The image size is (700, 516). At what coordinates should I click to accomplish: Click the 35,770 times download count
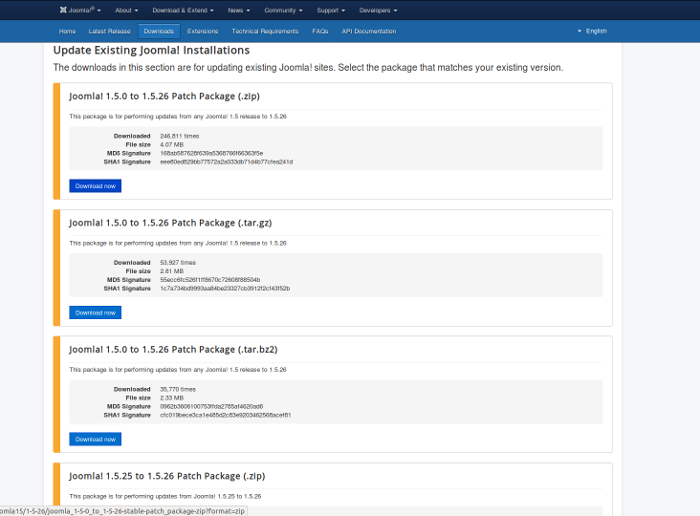178,389
